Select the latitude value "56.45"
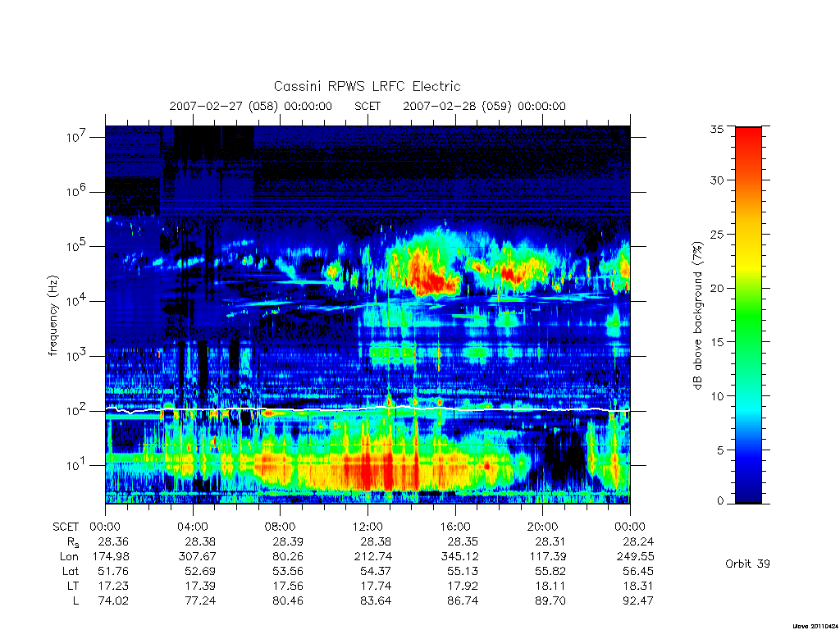This screenshot has height=630, width=840. pyautogui.click(x=638, y=571)
